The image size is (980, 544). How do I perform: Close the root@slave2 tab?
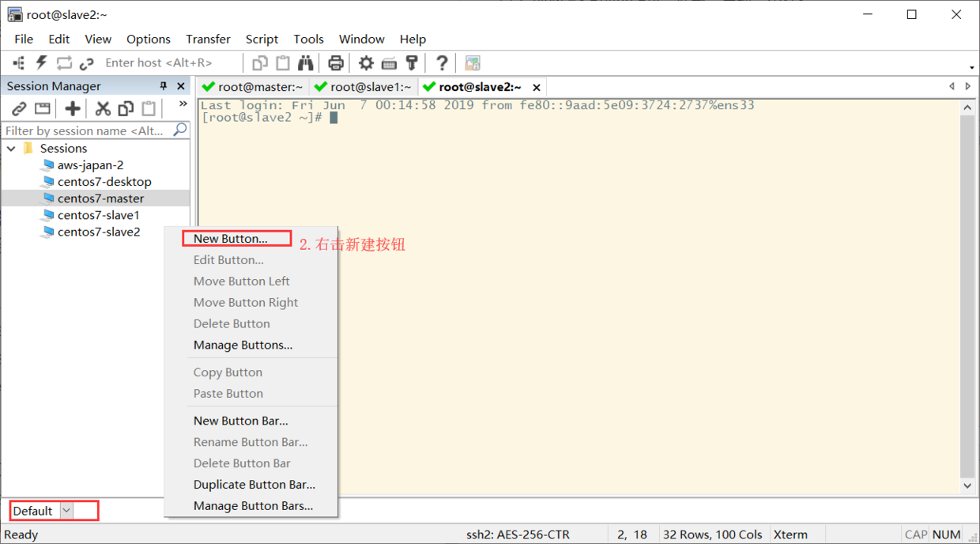[x=537, y=88]
